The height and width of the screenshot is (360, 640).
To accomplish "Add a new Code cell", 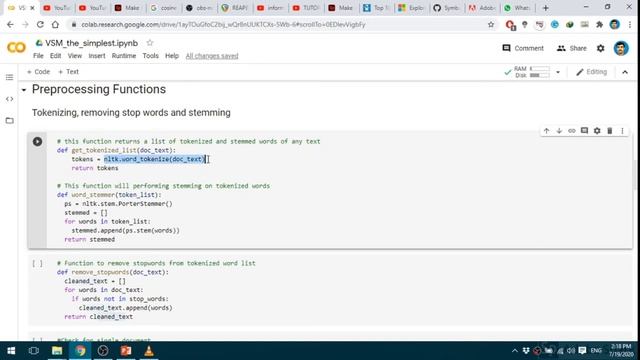I will coord(38,72).
